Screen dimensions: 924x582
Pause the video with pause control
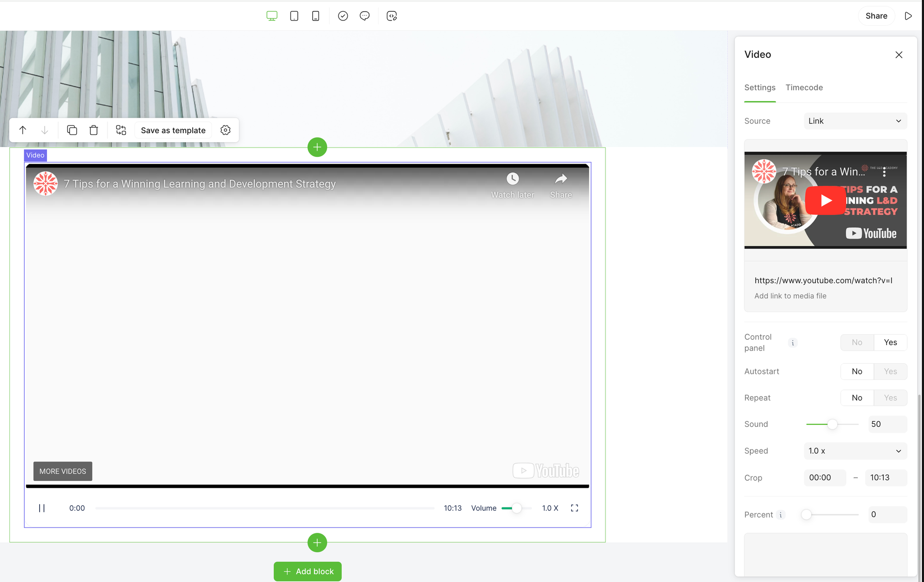[x=42, y=508]
